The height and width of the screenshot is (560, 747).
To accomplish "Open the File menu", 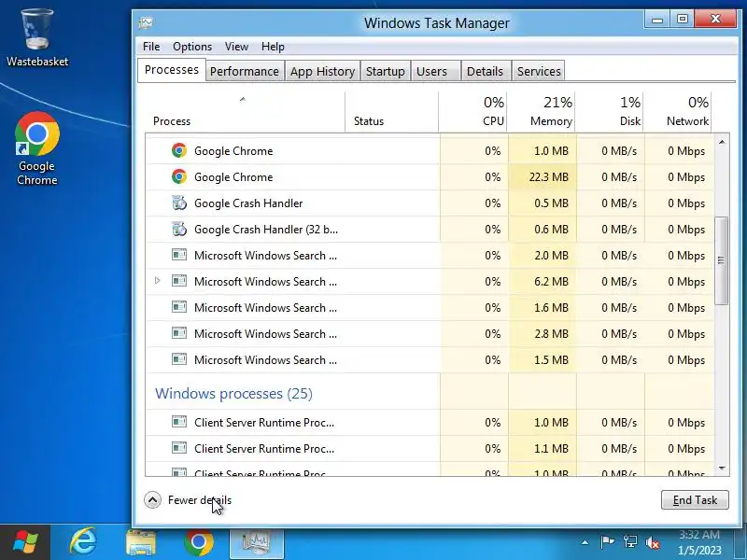I will point(151,47).
